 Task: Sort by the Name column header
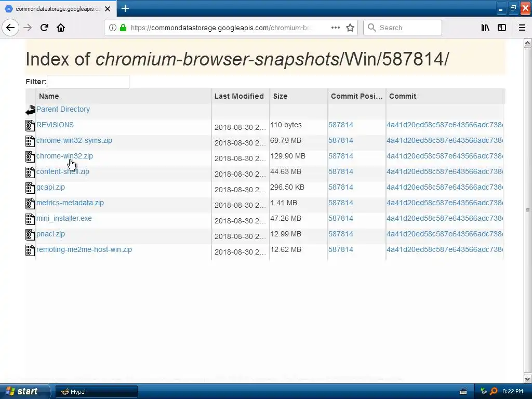tap(124, 96)
